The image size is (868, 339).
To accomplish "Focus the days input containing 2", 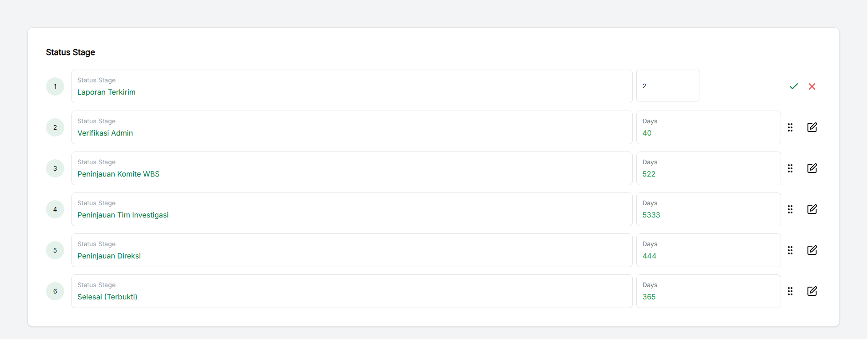I will pos(668,86).
